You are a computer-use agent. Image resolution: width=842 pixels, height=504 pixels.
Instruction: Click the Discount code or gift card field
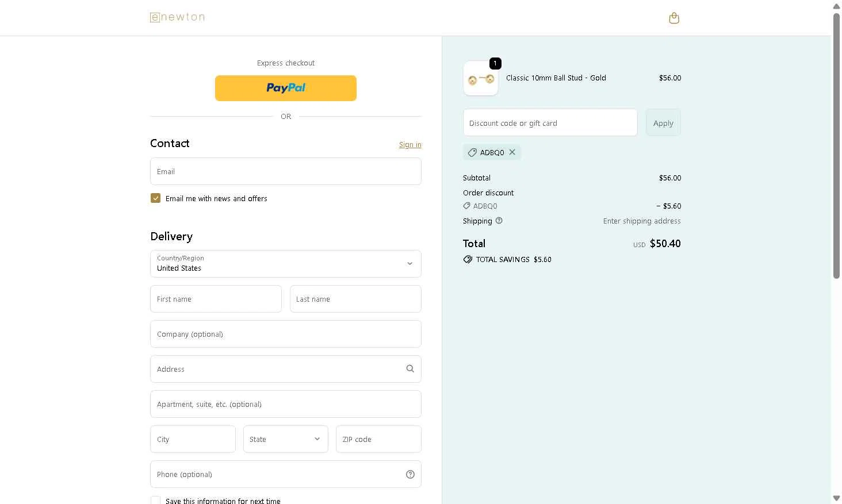point(550,123)
